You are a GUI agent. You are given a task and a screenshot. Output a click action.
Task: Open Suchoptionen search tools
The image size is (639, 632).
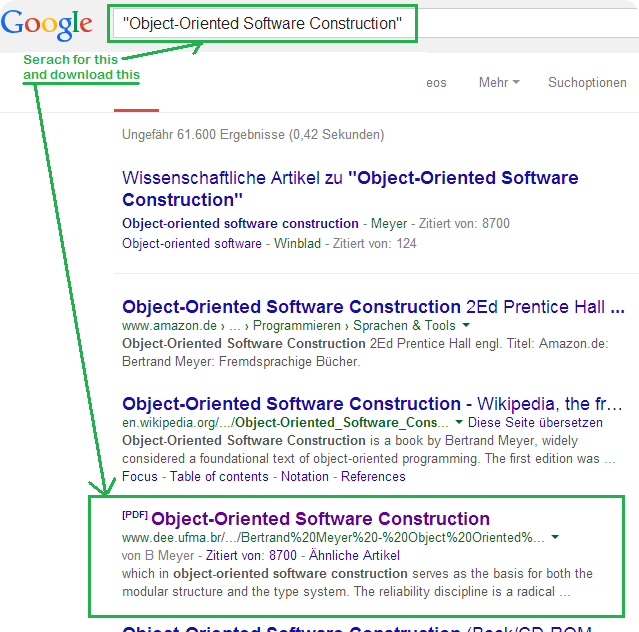(x=587, y=82)
